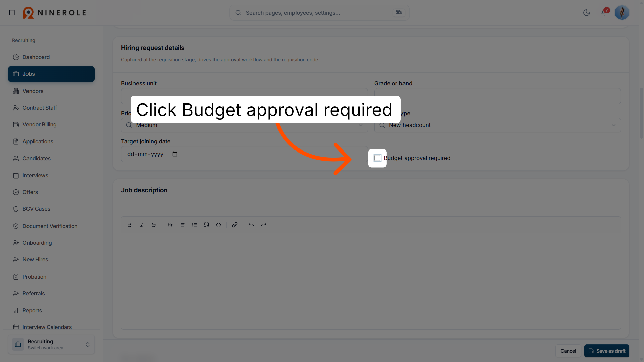Apply bold formatting in editor
Screen dimensions: 644x362
click(x=129, y=225)
